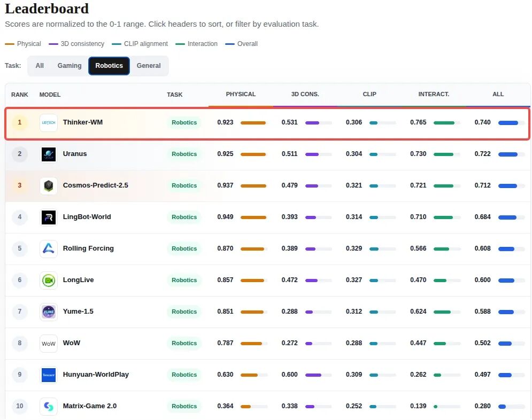Click the Thinker-WM model name
Image resolution: width=532 pixels, height=420 pixels.
click(83, 122)
